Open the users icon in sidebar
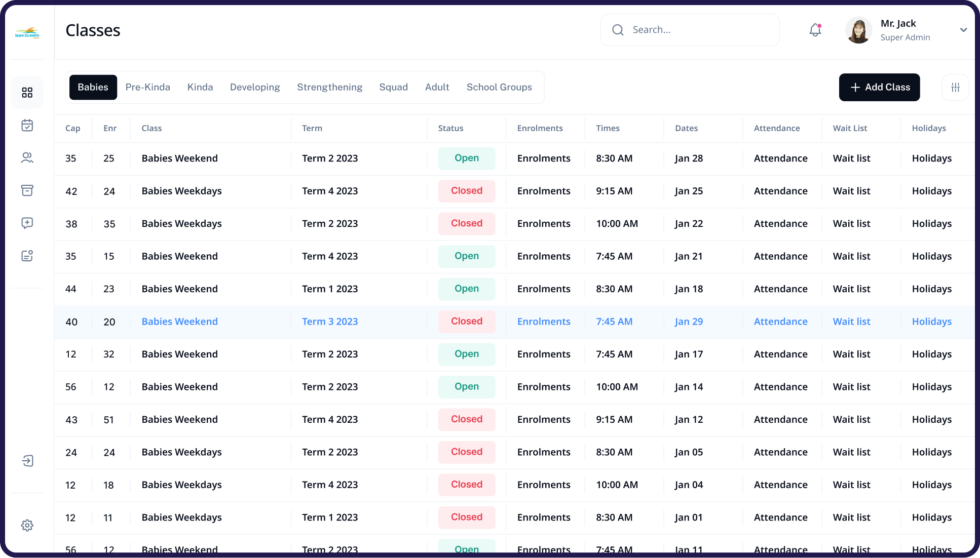Screen dimensions: 980x558 point(27,158)
